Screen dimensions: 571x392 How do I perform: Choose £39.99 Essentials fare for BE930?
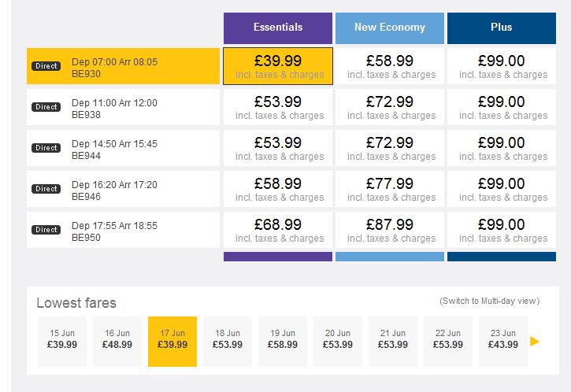coord(278,66)
